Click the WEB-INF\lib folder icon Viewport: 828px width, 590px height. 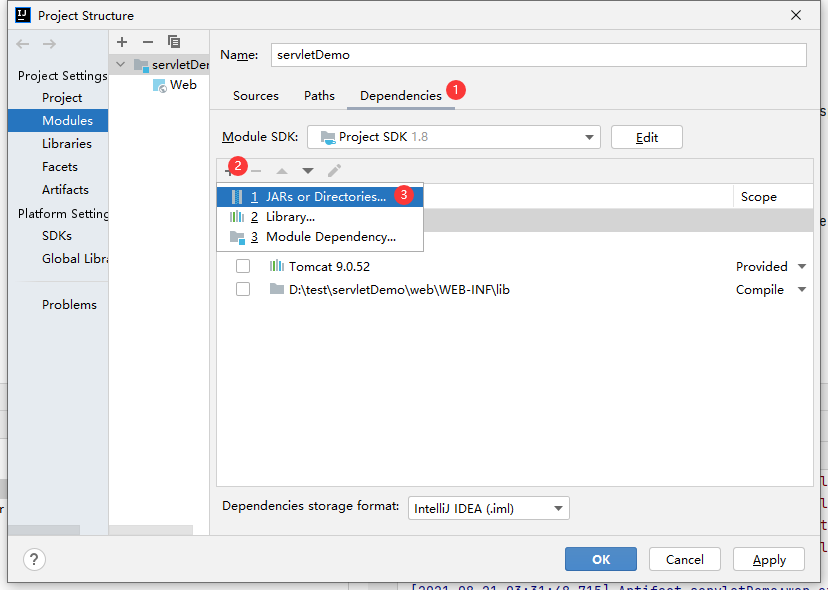277,289
